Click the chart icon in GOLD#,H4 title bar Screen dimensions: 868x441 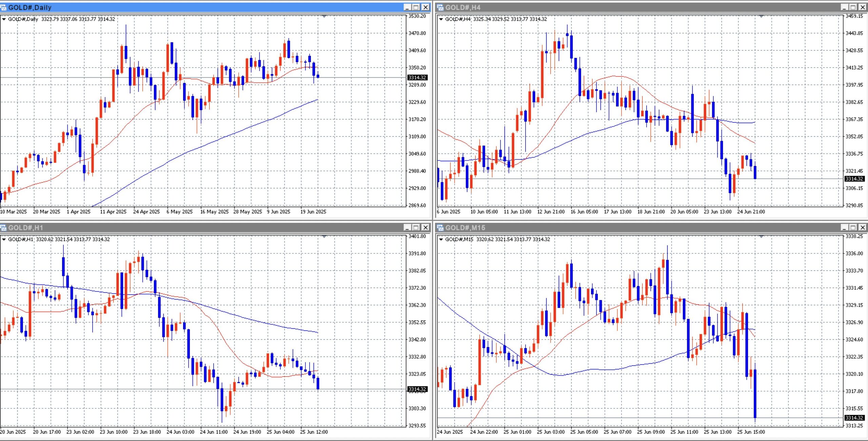coord(440,7)
